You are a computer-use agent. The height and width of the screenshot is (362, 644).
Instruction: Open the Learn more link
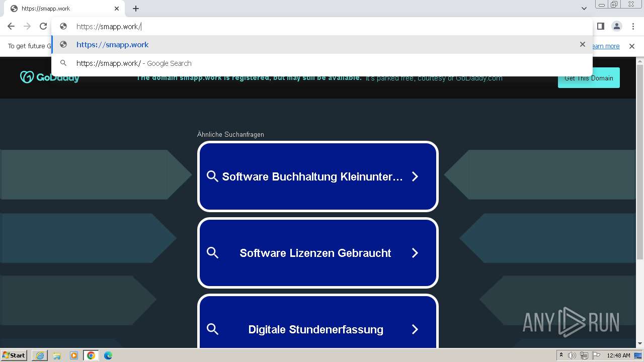coord(606,46)
